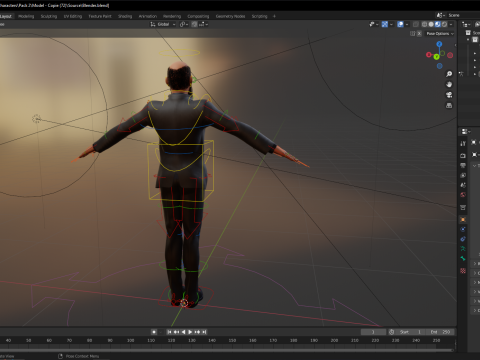Toggle auto keying record button
This screenshot has width=480, height=360.
point(154,332)
